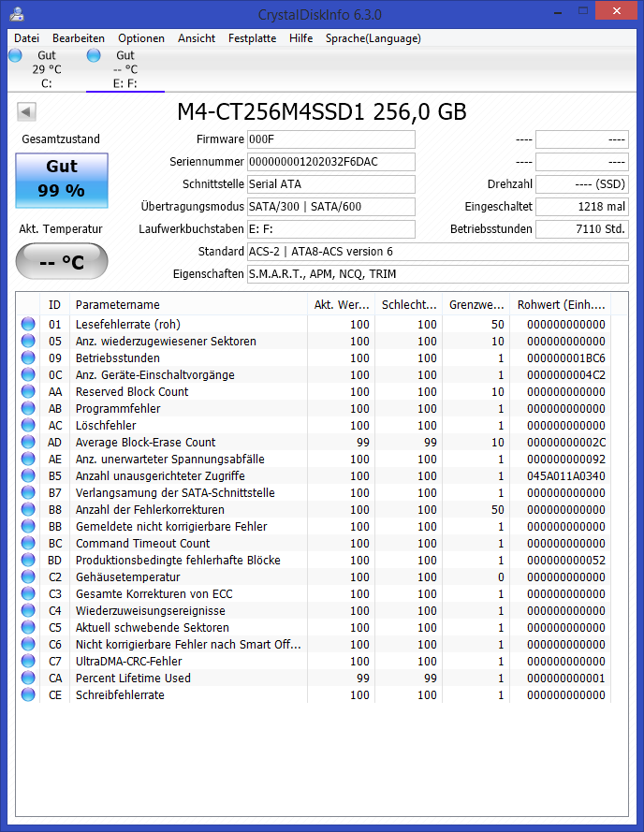This screenshot has height=832, width=644.
Task: Click status icon for Löschfehler
Action: (28, 425)
